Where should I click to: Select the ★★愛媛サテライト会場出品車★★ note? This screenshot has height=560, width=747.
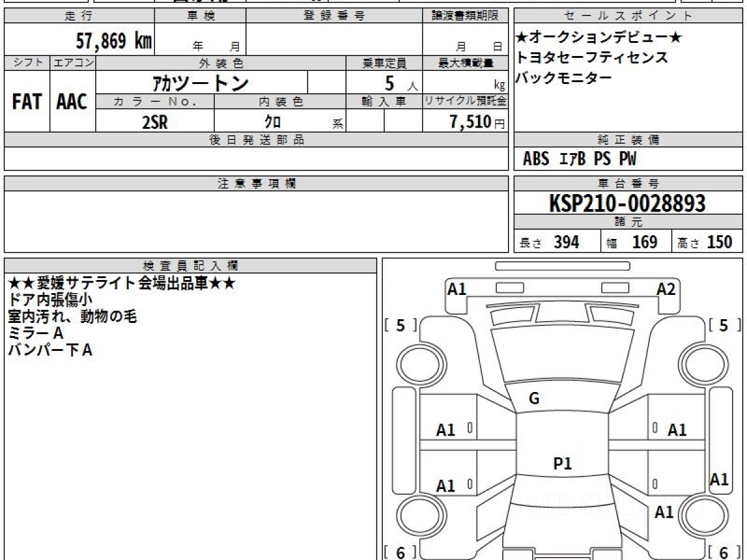coord(121,283)
